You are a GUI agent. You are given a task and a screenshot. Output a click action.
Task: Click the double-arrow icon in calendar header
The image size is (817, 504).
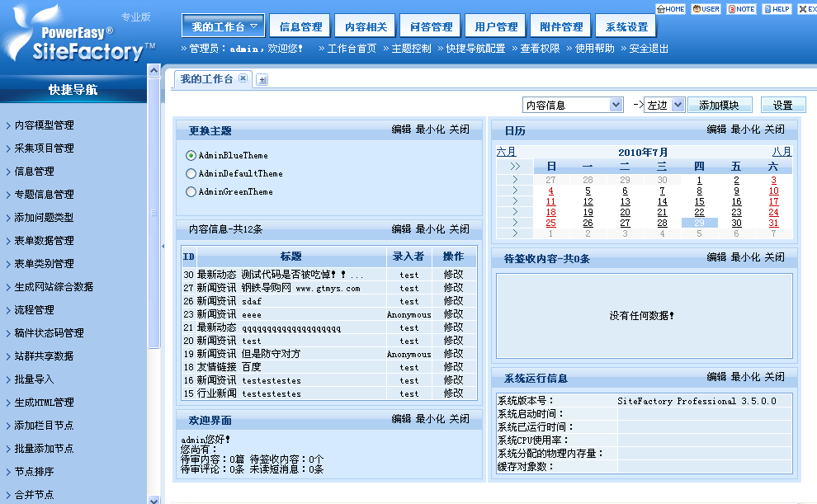tap(515, 167)
